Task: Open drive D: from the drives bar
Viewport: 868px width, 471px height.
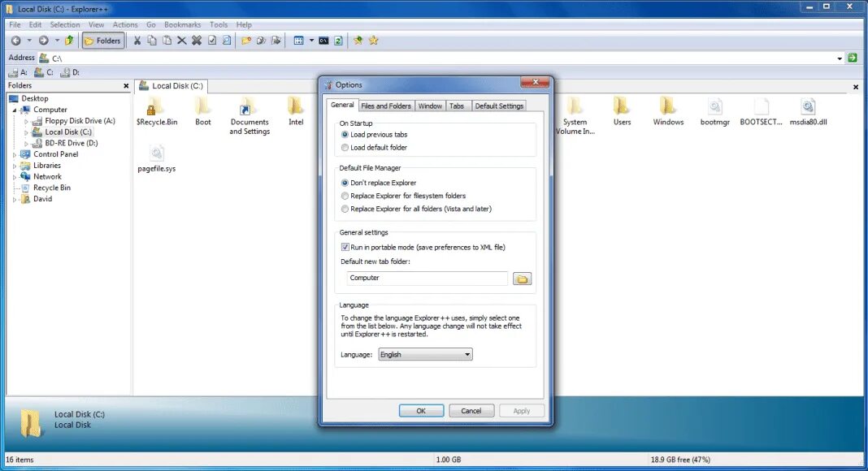Action: [70, 72]
